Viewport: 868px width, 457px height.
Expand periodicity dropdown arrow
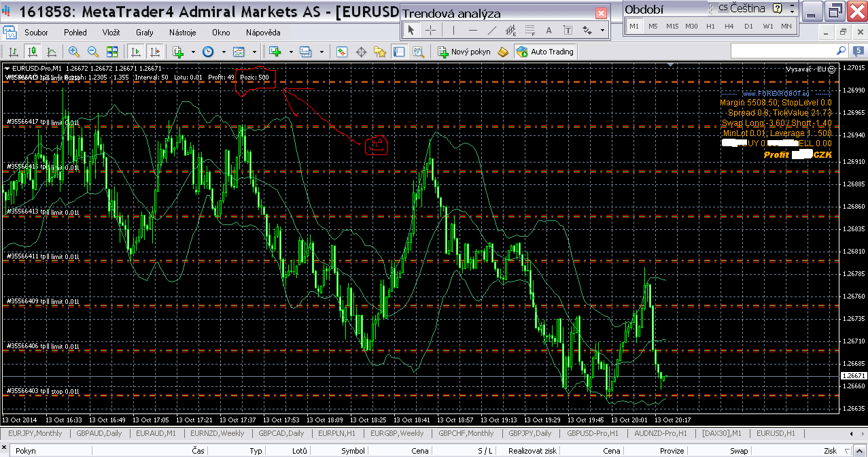point(224,52)
